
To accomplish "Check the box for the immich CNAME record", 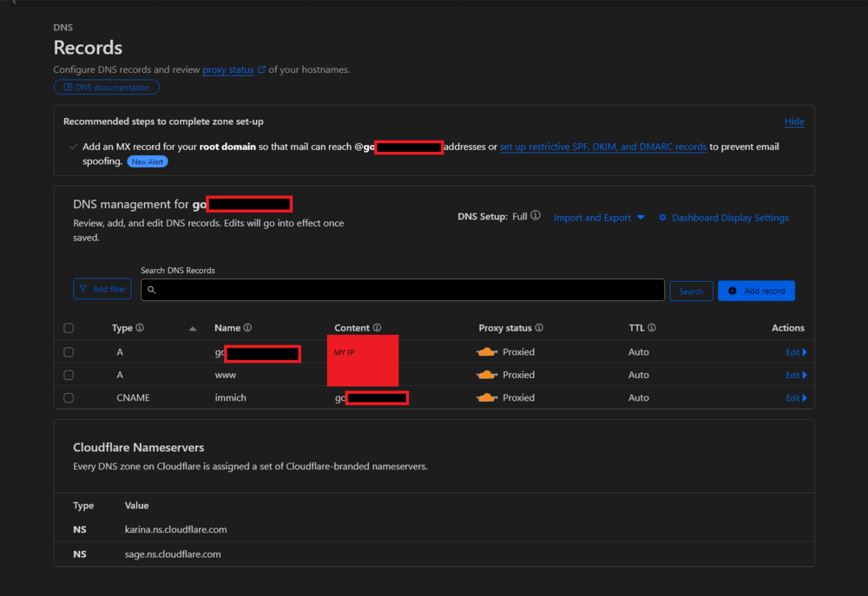I will [69, 398].
